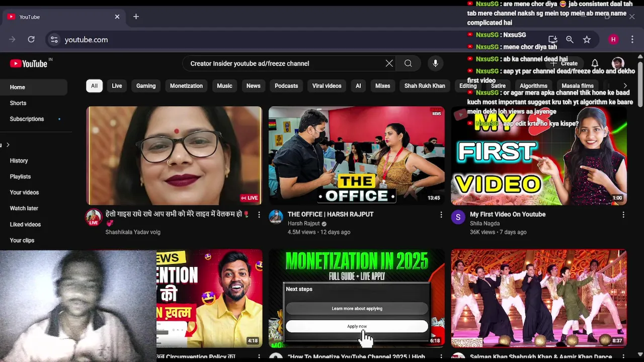Select the Gaming filter chip
Screen dimensions: 644x362
pyautogui.click(x=146, y=86)
